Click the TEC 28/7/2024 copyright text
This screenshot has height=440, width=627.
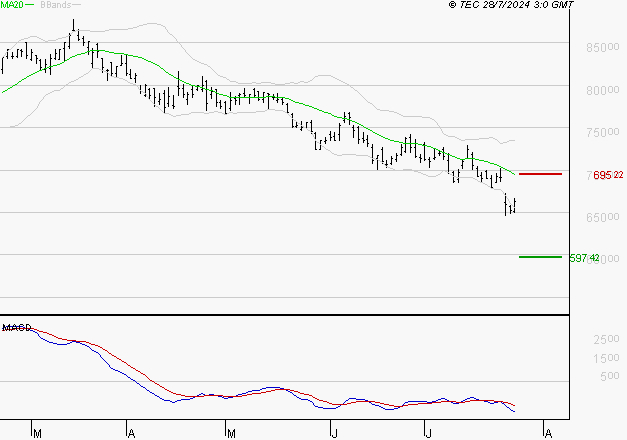tap(511, 5)
